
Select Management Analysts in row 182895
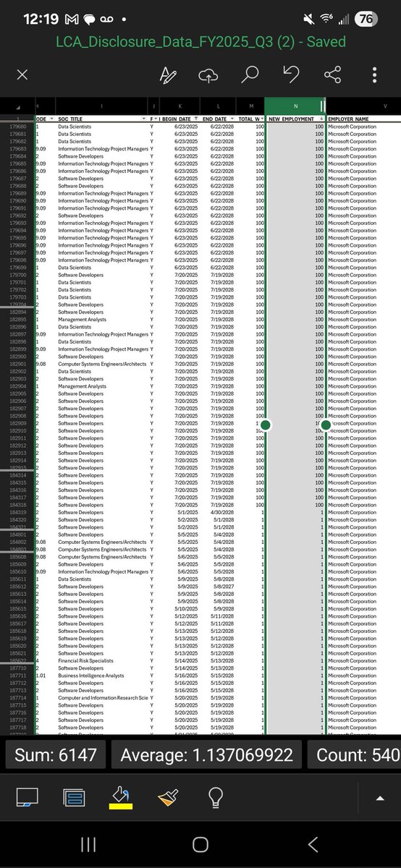[x=82, y=320]
